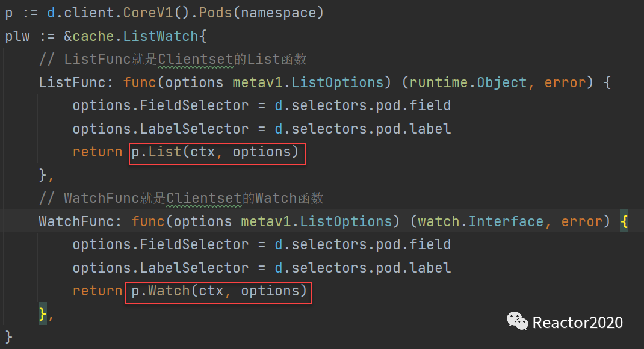
Task: Click the Pods method in first line
Action: point(215,13)
